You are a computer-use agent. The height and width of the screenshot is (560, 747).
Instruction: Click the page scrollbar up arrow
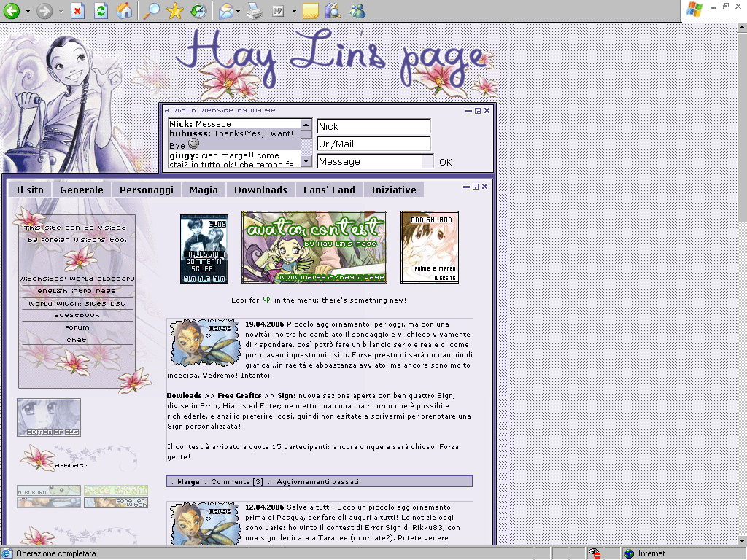[x=742, y=28]
